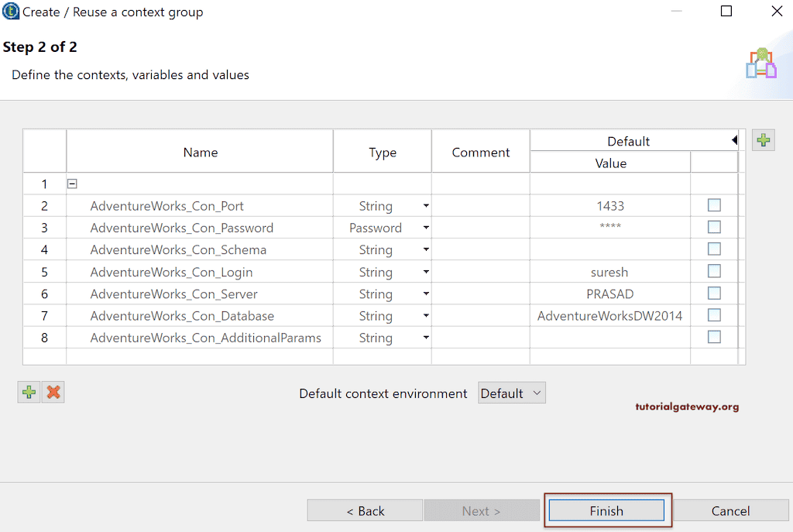Go back using the Back button
This screenshot has width=793, height=532.
(365, 511)
